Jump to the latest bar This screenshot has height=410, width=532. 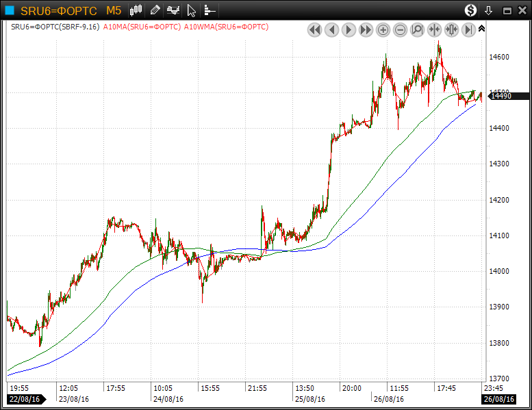click(468, 29)
